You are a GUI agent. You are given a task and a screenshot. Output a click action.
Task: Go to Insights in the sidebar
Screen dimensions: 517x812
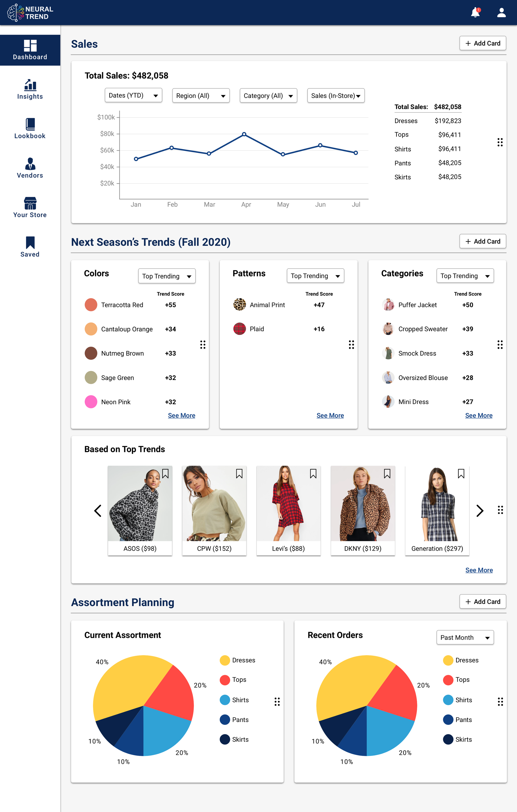[x=30, y=89]
